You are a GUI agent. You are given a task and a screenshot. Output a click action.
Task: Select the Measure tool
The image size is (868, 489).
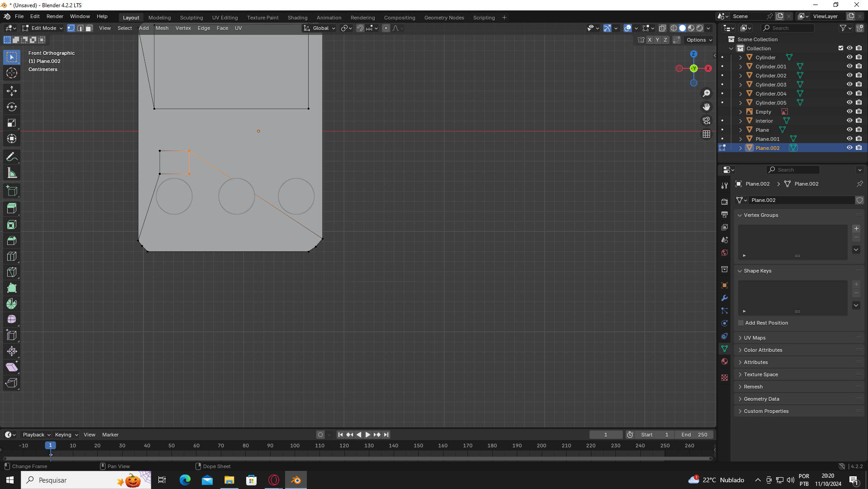tap(12, 173)
